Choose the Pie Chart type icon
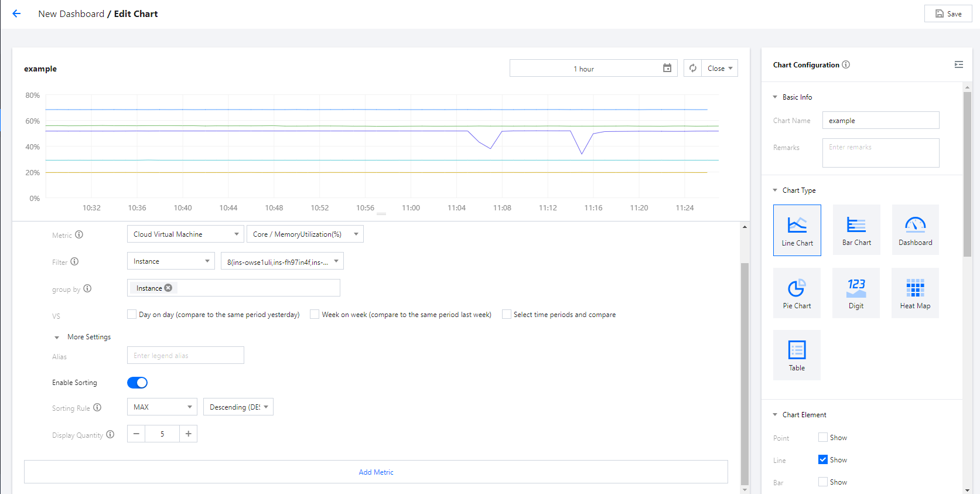The image size is (980, 494). click(x=797, y=292)
